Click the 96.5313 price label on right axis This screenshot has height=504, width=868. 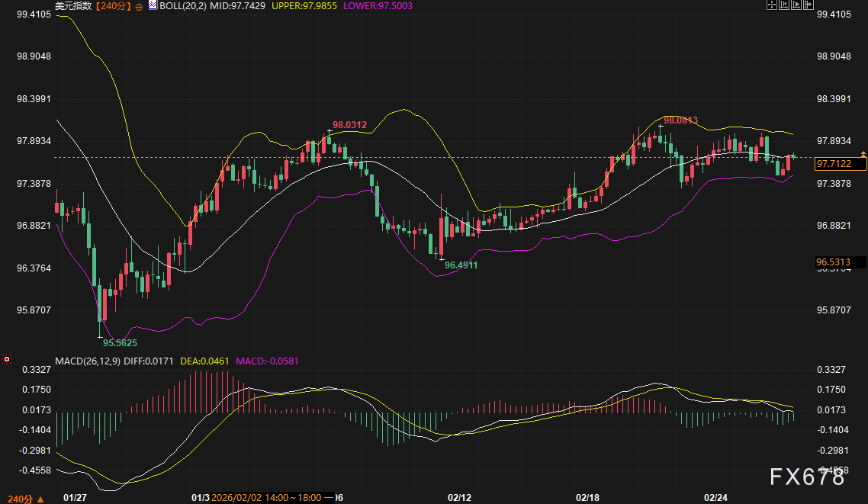pos(840,262)
